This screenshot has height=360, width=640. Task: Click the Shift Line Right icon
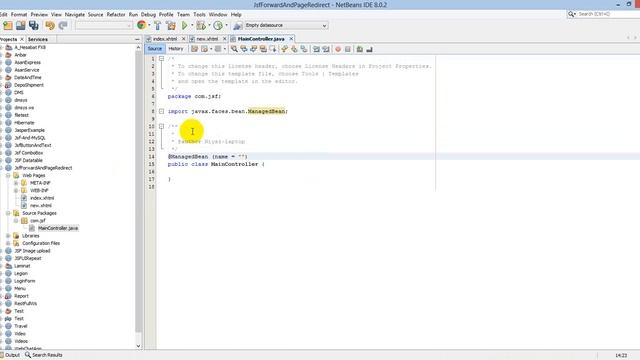326,49
